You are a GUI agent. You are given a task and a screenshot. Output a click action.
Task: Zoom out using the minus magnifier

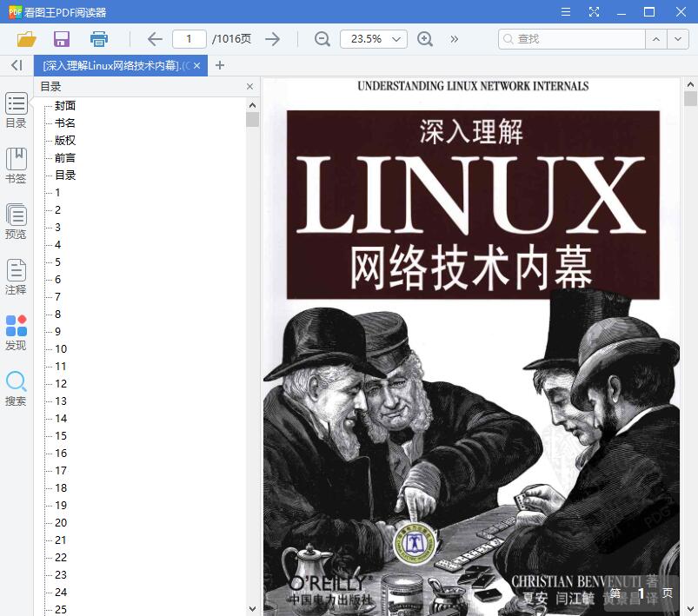(322, 39)
